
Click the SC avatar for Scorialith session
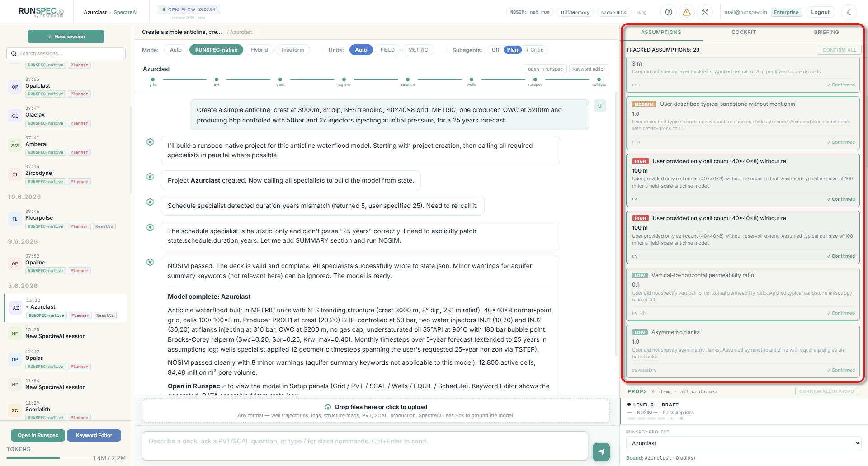(x=15, y=410)
